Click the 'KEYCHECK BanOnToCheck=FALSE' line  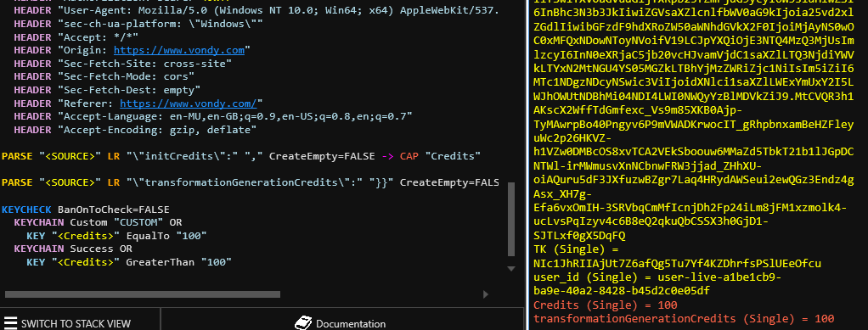(86, 210)
